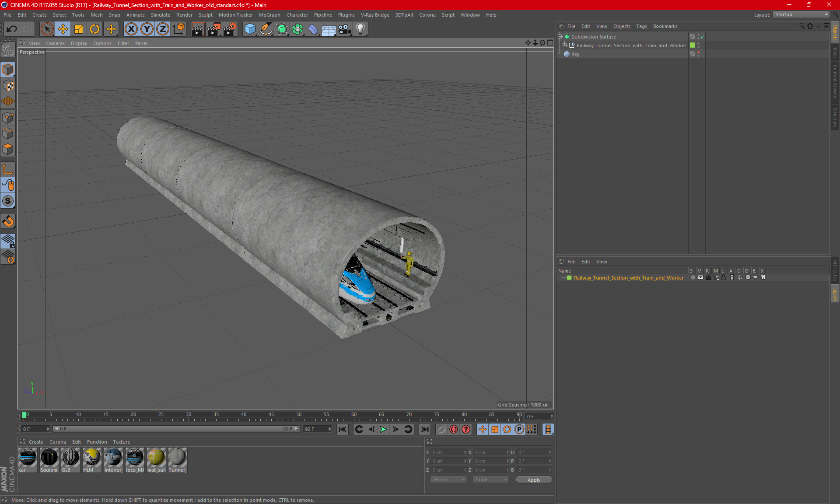Add Subdivision Surface generator icon
Image resolution: width=840 pixels, height=504 pixels.
[x=282, y=29]
